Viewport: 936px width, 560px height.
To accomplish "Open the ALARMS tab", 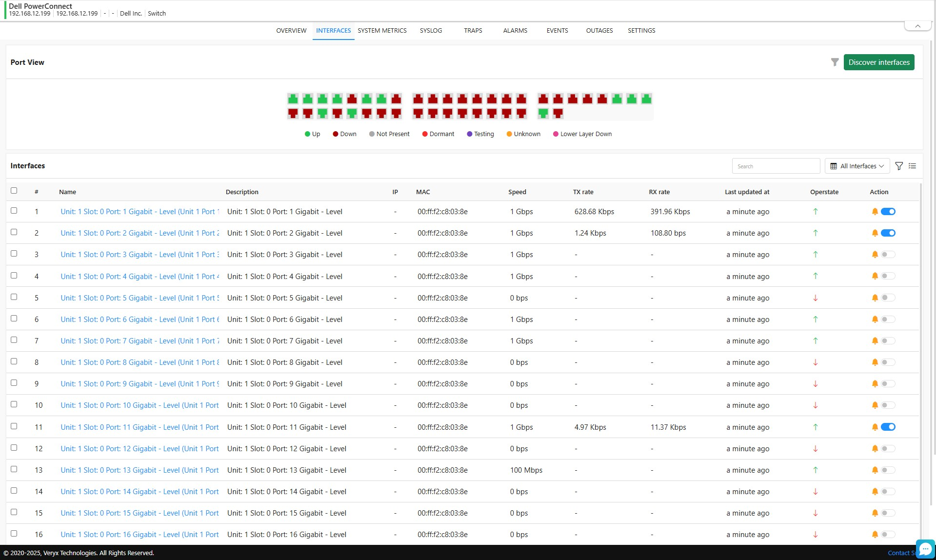I will point(515,31).
